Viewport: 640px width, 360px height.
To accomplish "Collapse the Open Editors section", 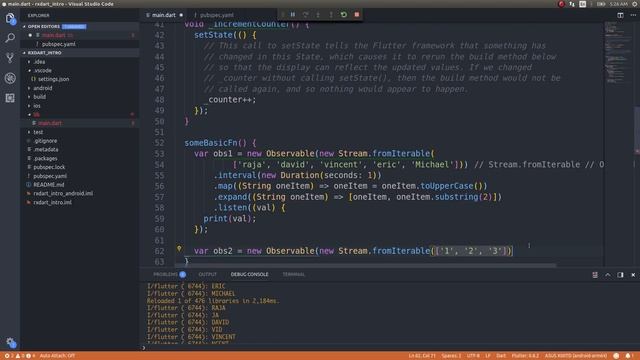I will click(x=80, y=27).
